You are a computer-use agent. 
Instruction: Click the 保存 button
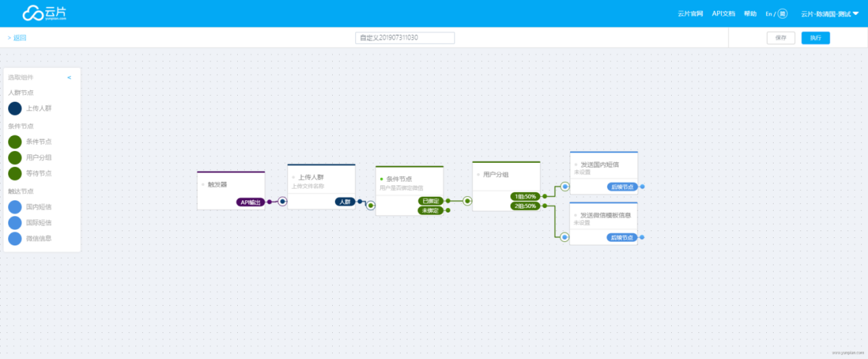pyautogui.click(x=781, y=38)
